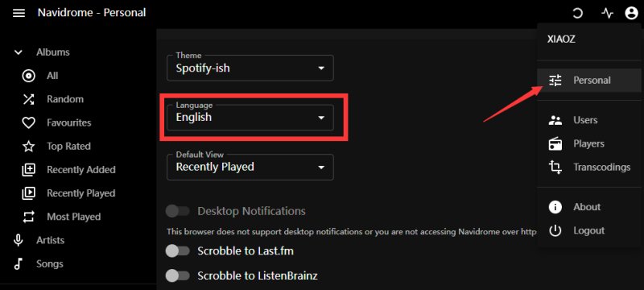Click the user account avatar icon
The height and width of the screenshot is (290, 644).
(x=631, y=14)
